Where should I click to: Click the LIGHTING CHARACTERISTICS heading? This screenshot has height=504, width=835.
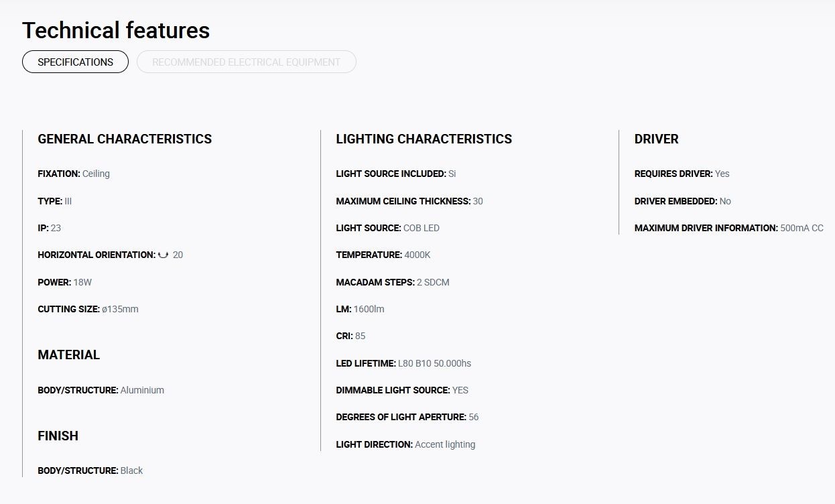click(x=424, y=139)
